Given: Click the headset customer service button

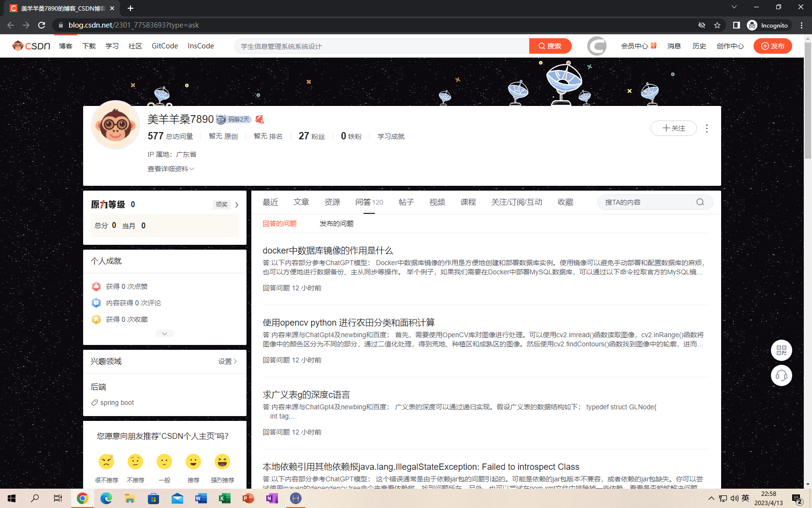Looking at the screenshot, I should tap(782, 375).
